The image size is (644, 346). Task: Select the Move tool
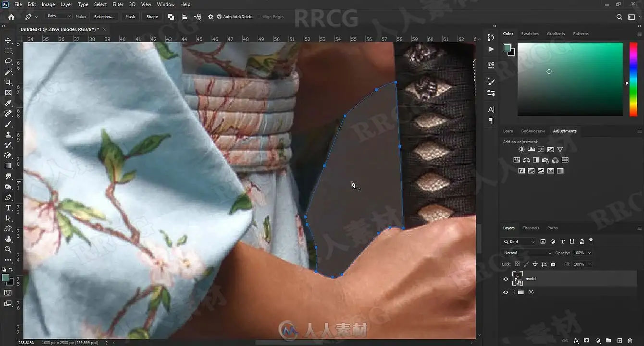[x=8, y=40]
